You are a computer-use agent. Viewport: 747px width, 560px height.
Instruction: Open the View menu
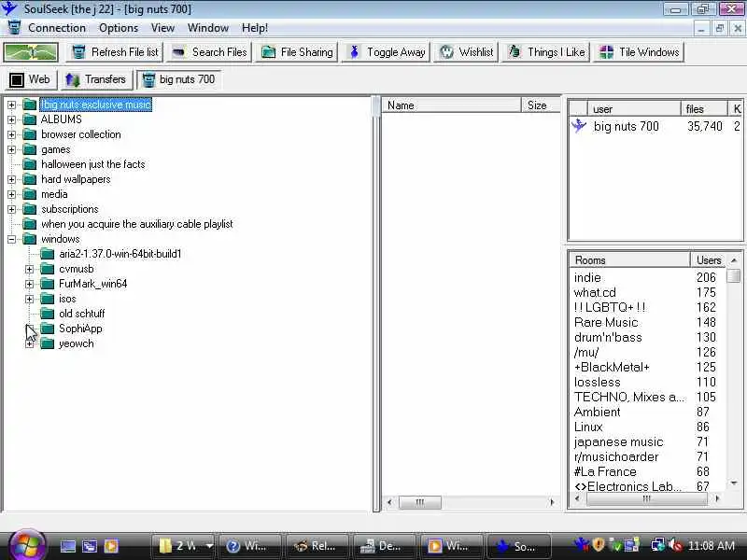pos(162,28)
